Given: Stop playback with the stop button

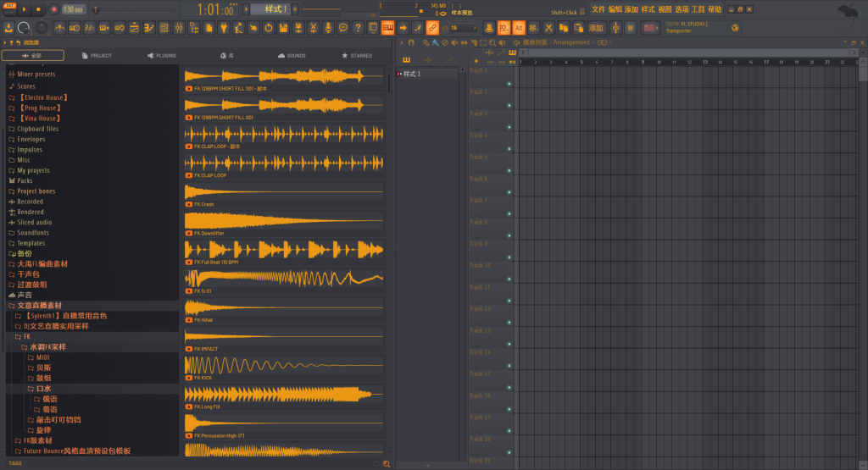Looking at the screenshot, I should point(38,9).
